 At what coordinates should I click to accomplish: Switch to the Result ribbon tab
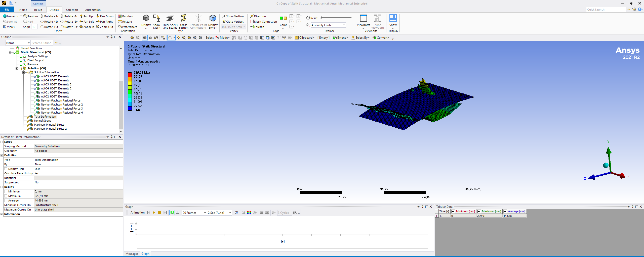pyautogui.click(x=38, y=10)
